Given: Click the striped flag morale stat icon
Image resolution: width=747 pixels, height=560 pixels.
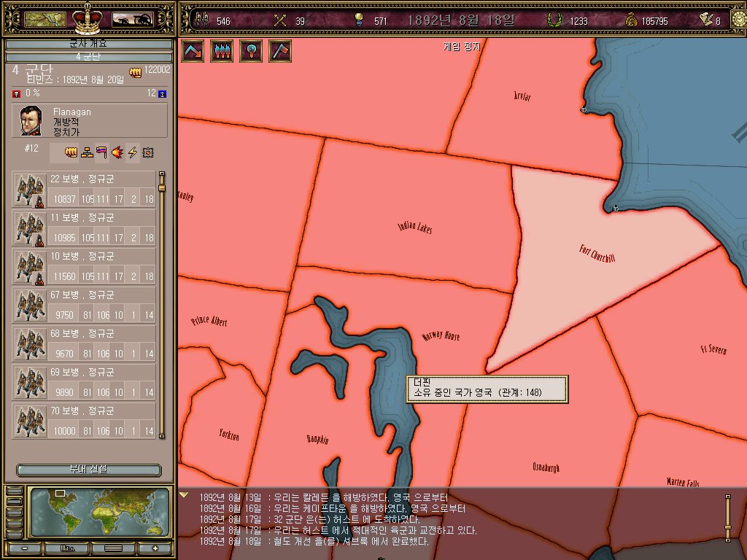Looking at the screenshot, I should [102, 152].
